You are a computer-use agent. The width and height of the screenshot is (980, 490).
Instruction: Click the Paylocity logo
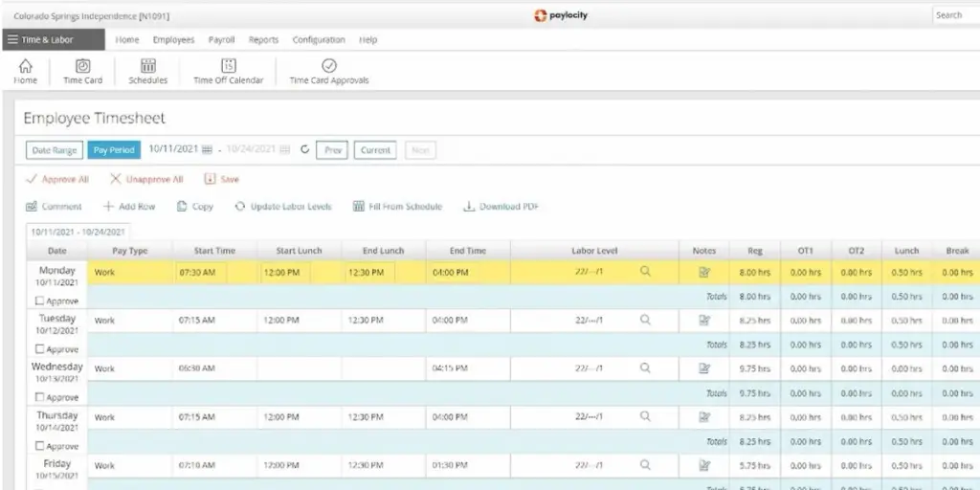click(x=561, y=15)
